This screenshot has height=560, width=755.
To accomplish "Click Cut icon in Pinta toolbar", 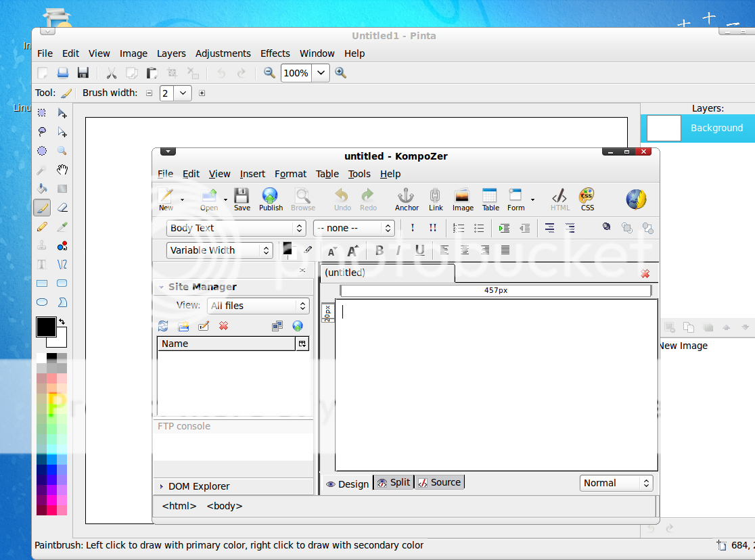I will pos(111,73).
